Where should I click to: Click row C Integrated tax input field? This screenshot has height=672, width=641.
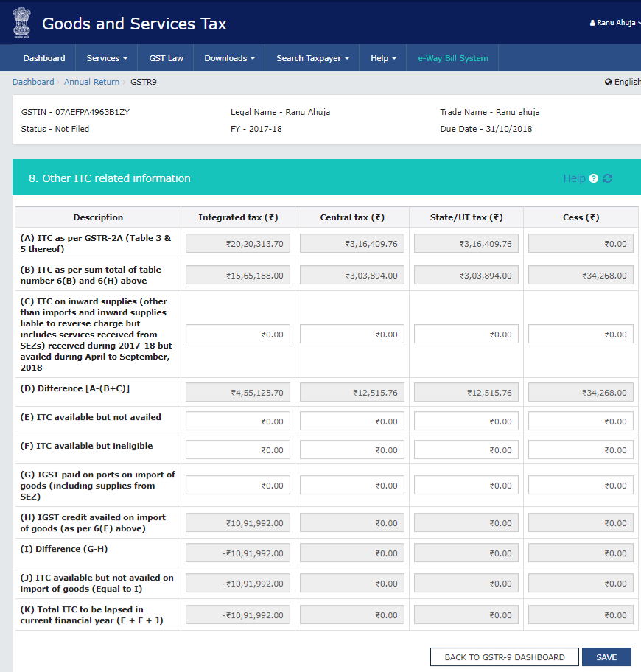pos(238,335)
